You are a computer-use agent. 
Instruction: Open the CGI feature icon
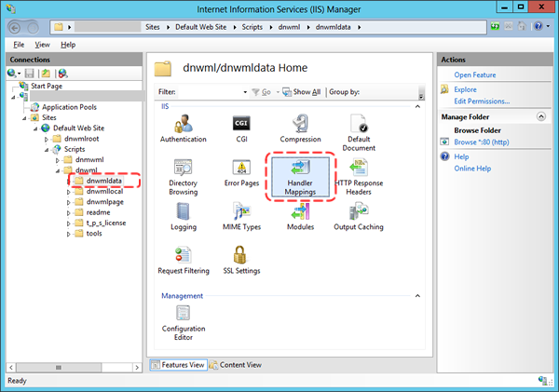click(241, 128)
